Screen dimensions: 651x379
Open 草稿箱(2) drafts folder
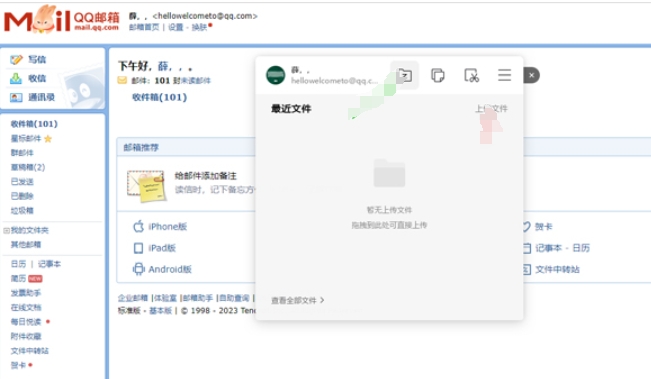[28, 167]
